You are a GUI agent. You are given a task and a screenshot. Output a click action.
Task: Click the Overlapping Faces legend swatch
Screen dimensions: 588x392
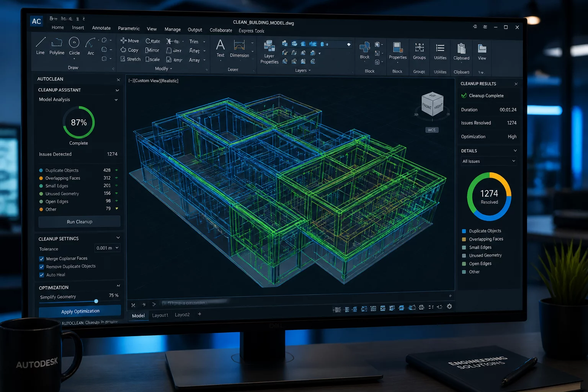(464, 239)
